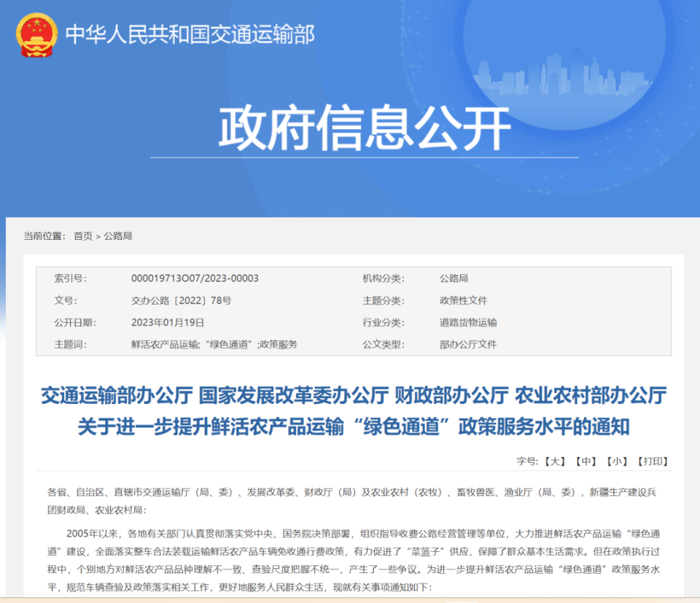The height and width of the screenshot is (603, 700).
Task: Click the 索引号 label
Action: [x=71, y=278]
